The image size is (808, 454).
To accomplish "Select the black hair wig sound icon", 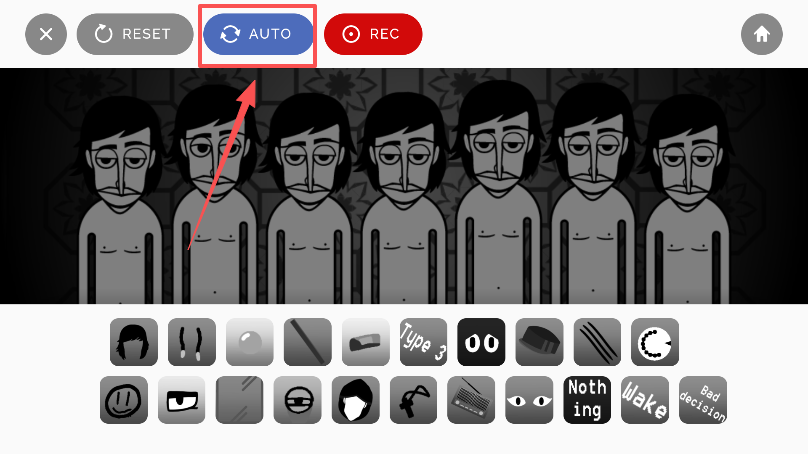I will (134, 342).
